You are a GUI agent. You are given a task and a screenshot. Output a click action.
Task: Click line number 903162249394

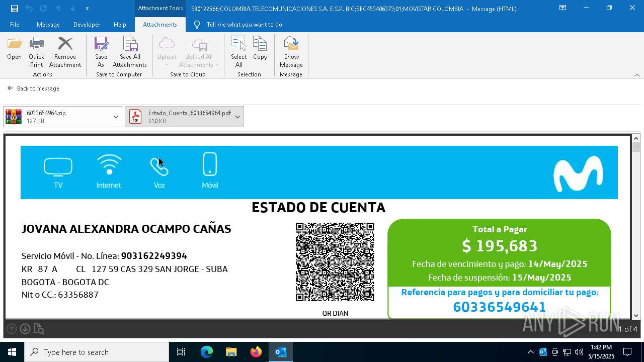click(154, 256)
